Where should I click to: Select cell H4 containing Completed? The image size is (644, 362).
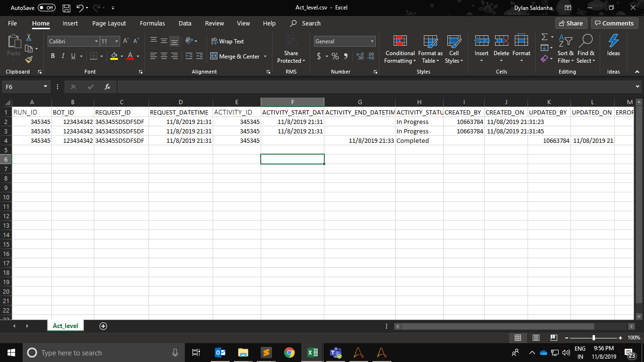(419, 141)
